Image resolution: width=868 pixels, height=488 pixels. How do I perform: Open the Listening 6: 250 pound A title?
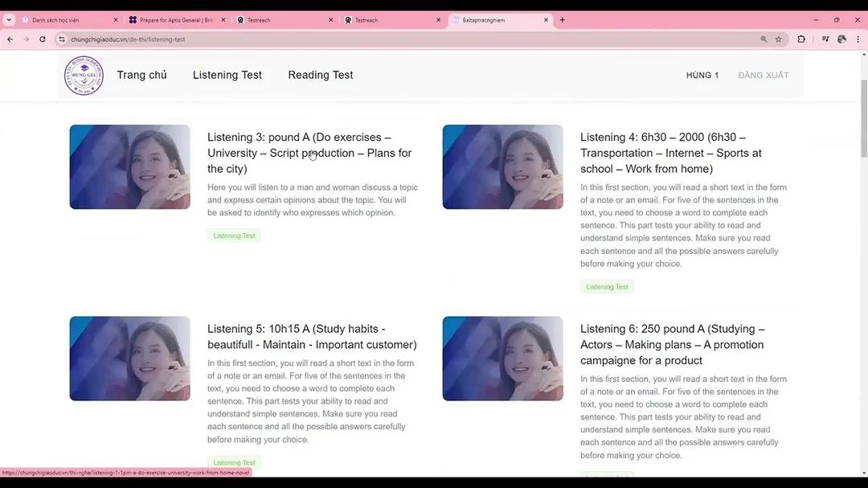point(673,345)
